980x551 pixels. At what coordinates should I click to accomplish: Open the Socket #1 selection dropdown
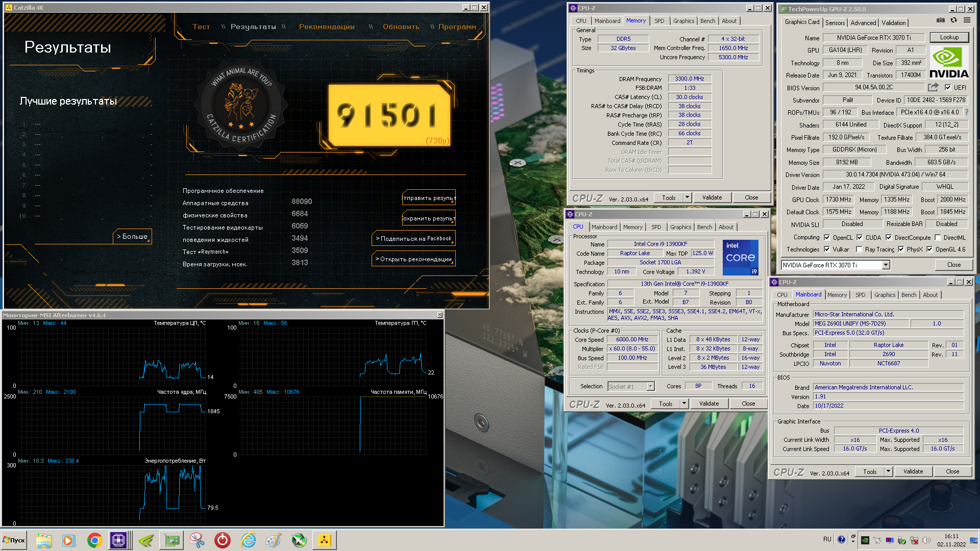click(650, 386)
